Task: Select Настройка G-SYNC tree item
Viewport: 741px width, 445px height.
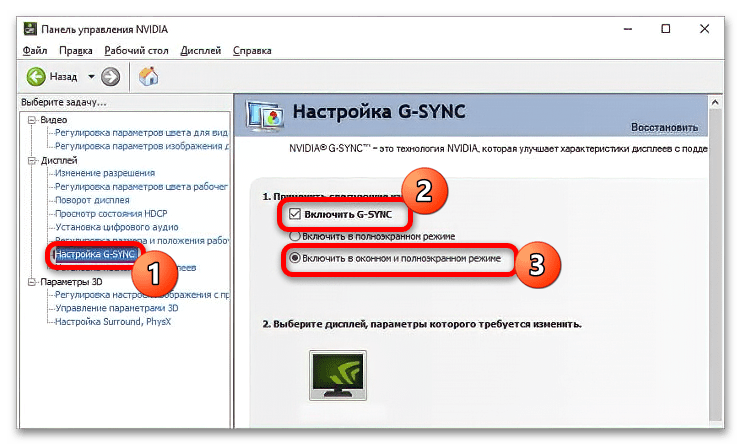Action: click(x=95, y=255)
